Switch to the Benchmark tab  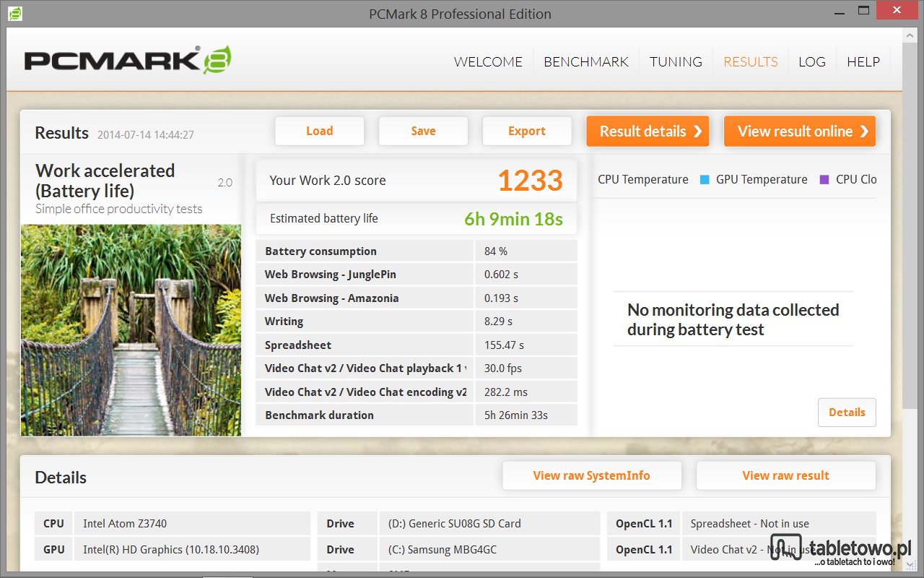pos(586,61)
